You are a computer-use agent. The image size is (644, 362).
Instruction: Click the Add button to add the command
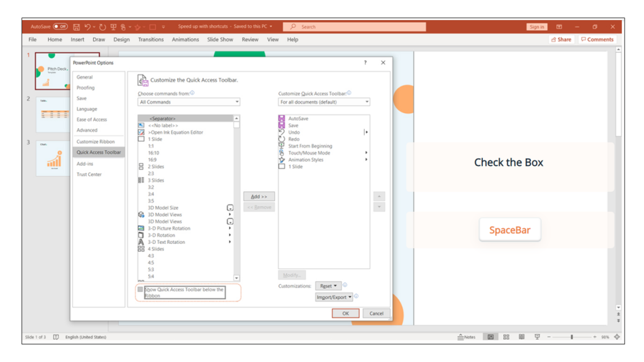click(x=259, y=195)
